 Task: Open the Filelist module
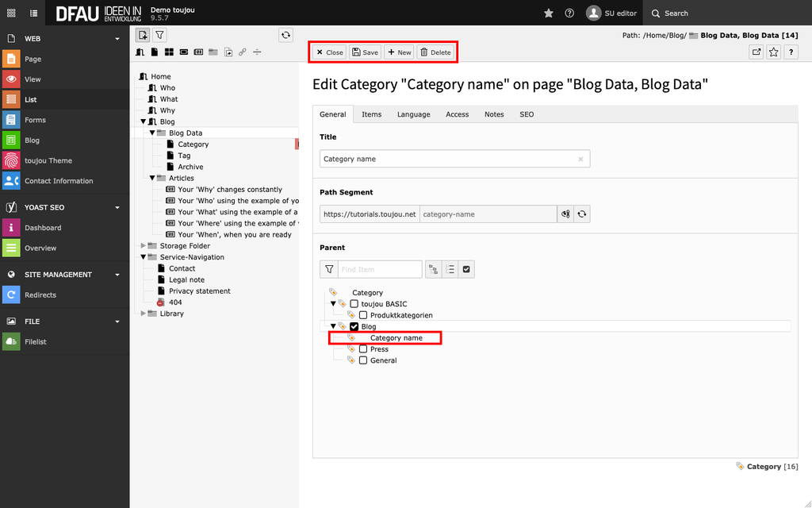[x=36, y=342]
